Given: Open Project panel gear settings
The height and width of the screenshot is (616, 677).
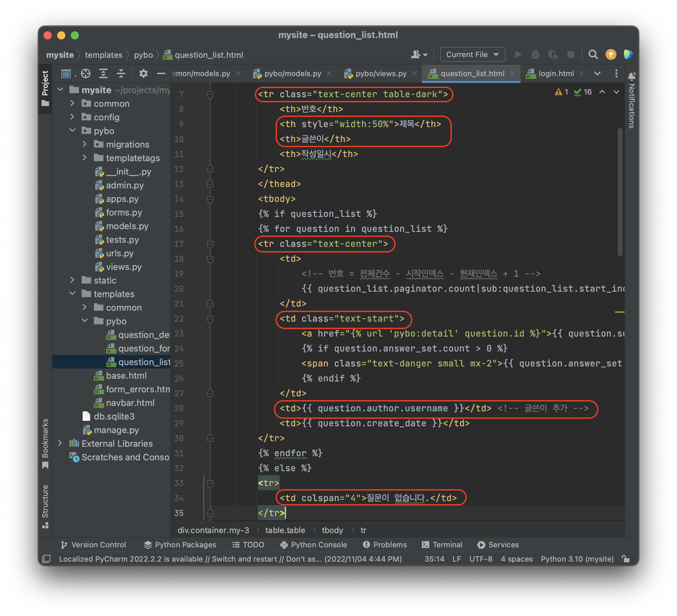Looking at the screenshot, I should 144,73.
